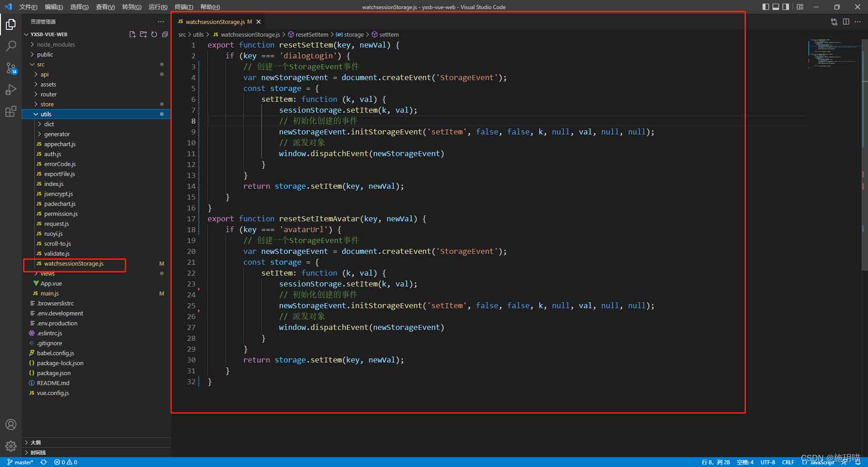The height and width of the screenshot is (467, 868).
Task: Expand the router folder
Action: pos(48,94)
